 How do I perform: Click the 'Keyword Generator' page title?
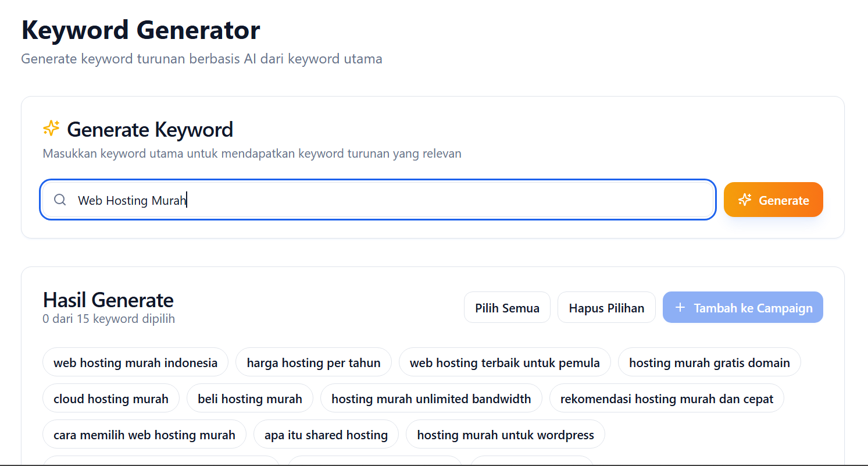(x=141, y=30)
